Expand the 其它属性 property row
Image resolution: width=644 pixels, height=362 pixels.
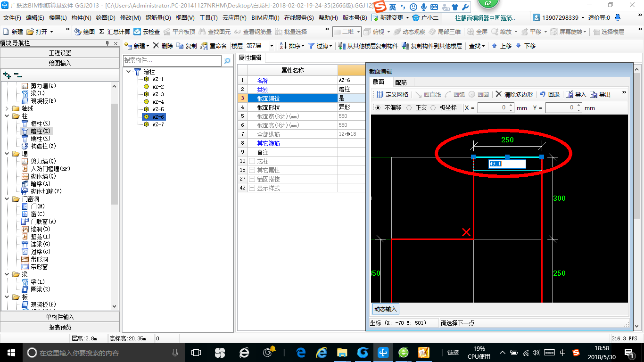[252, 170]
